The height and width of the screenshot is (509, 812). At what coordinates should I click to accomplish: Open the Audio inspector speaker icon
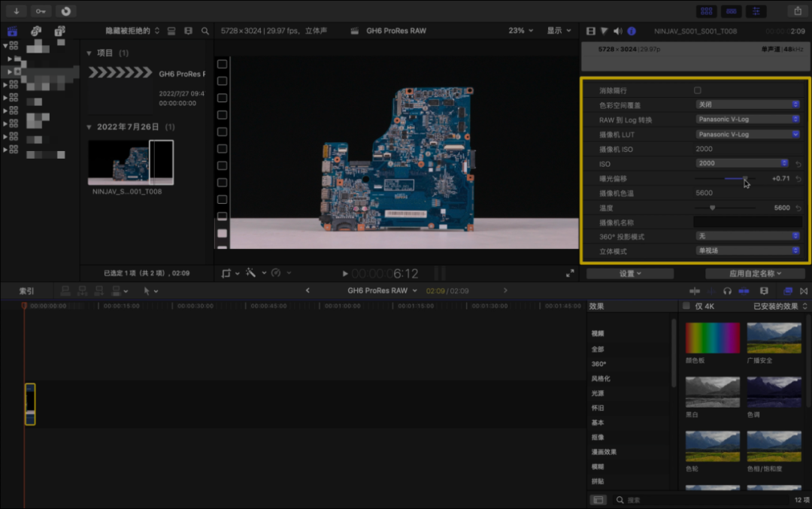[618, 31]
